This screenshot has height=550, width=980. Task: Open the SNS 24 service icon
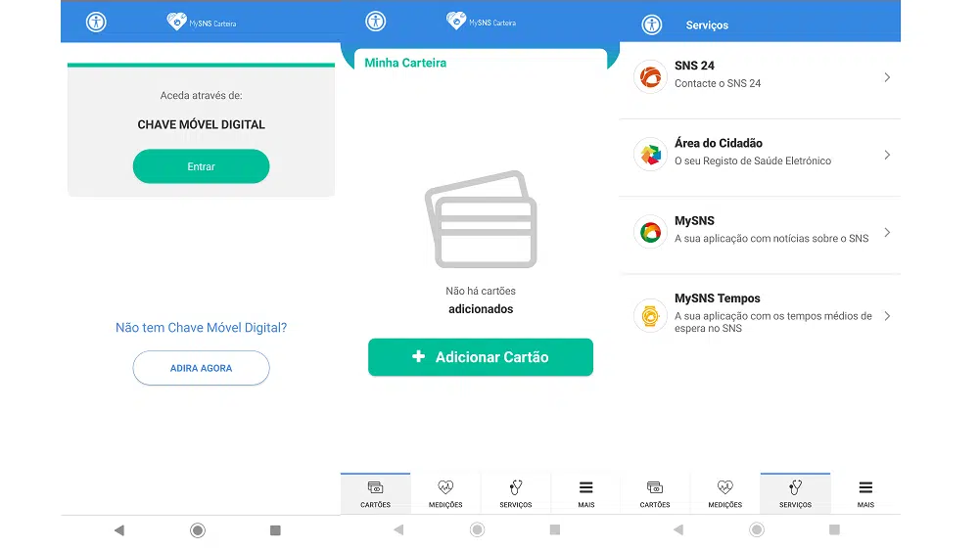[x=650, y=76]
